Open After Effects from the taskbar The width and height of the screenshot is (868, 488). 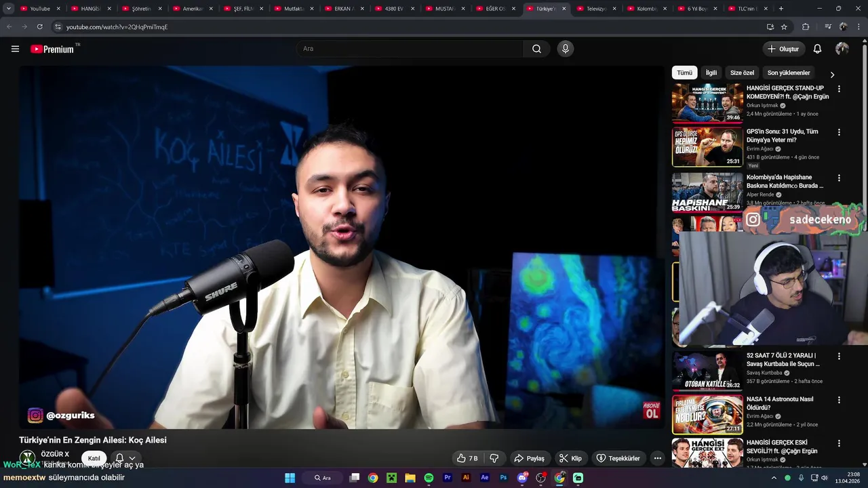484,478
